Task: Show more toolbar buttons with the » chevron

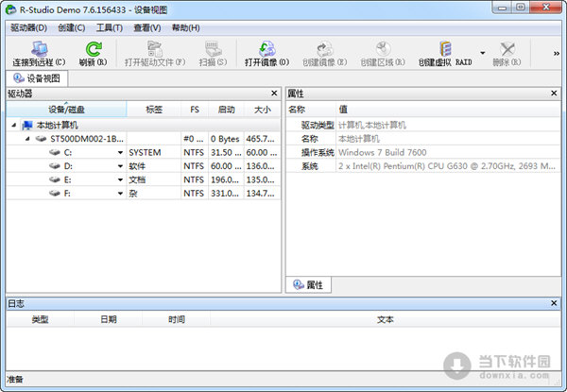Action: tap(557, 53)
